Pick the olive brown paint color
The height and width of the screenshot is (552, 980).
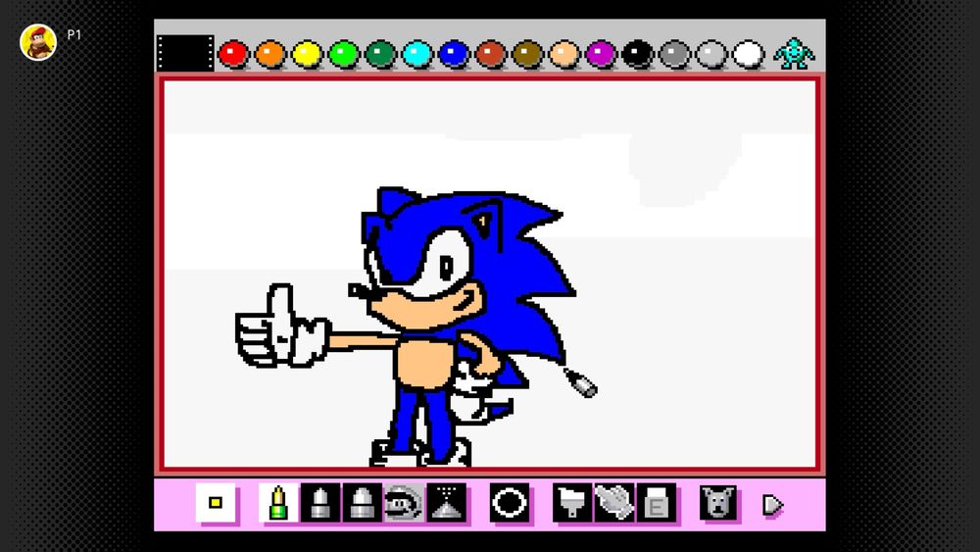coord(527,54)
